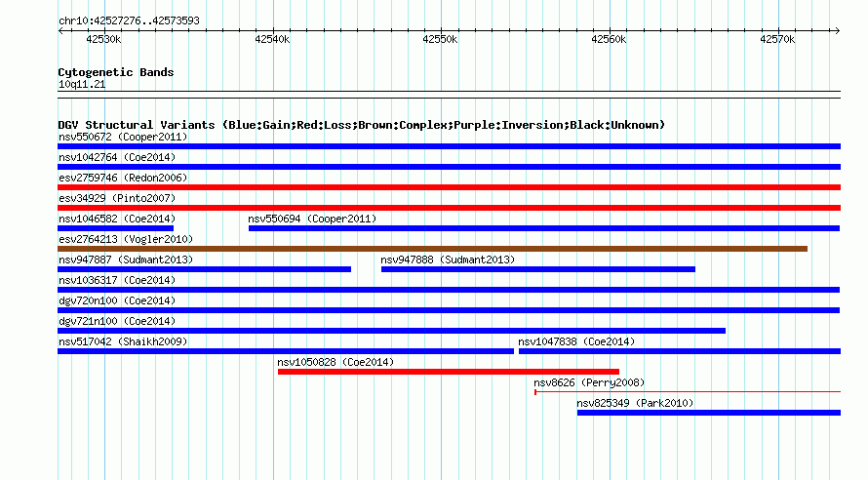868x480 pixels.
Task: Select the nsv8626 (Perry2008) label
Action: 589,382
